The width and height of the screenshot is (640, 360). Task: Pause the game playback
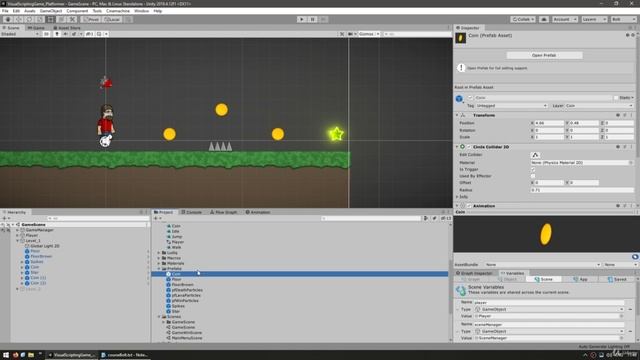312,19
